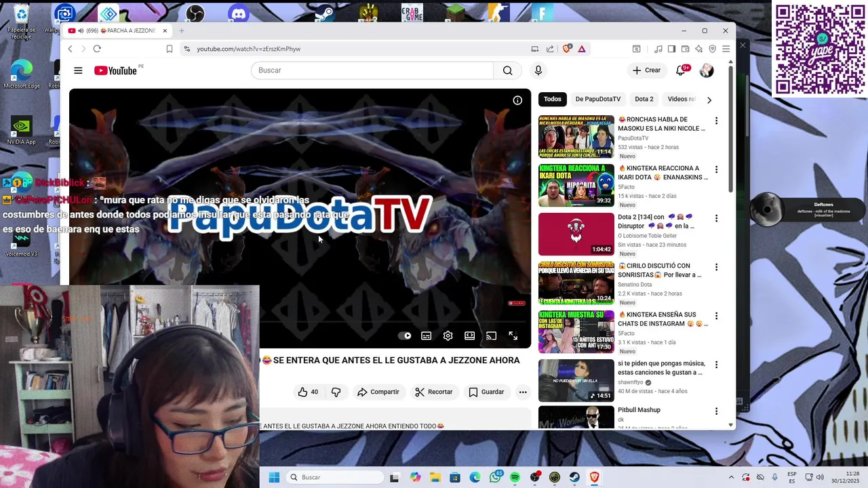Open options for Dota 2 [134] video
This screenshot has width=868, height=488.
tap(716, 218)
